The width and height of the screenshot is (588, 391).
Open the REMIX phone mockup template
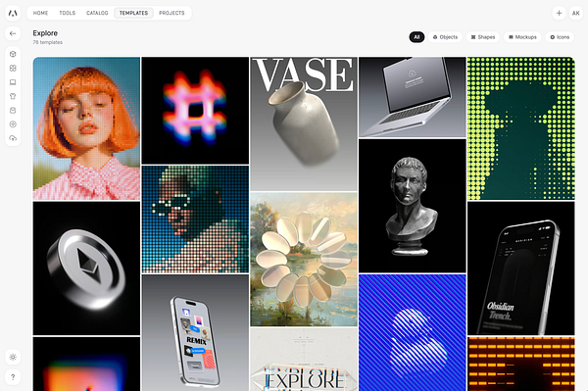(x=195, y=332)
